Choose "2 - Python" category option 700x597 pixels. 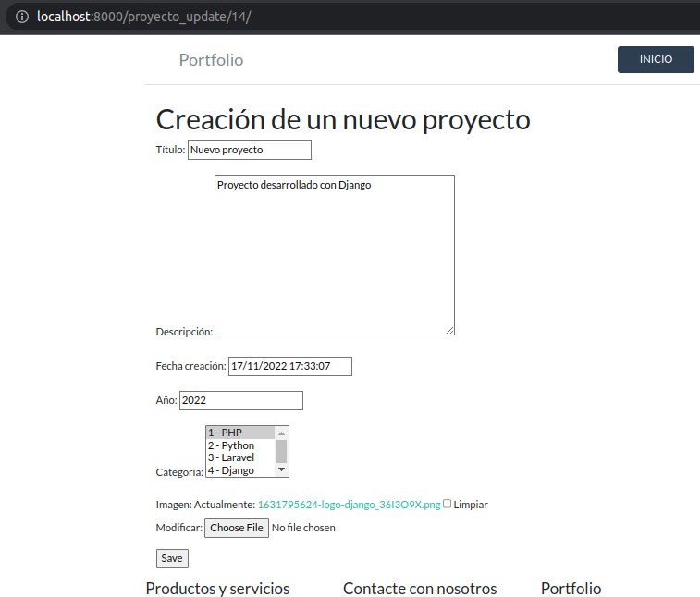pos(239,445)
